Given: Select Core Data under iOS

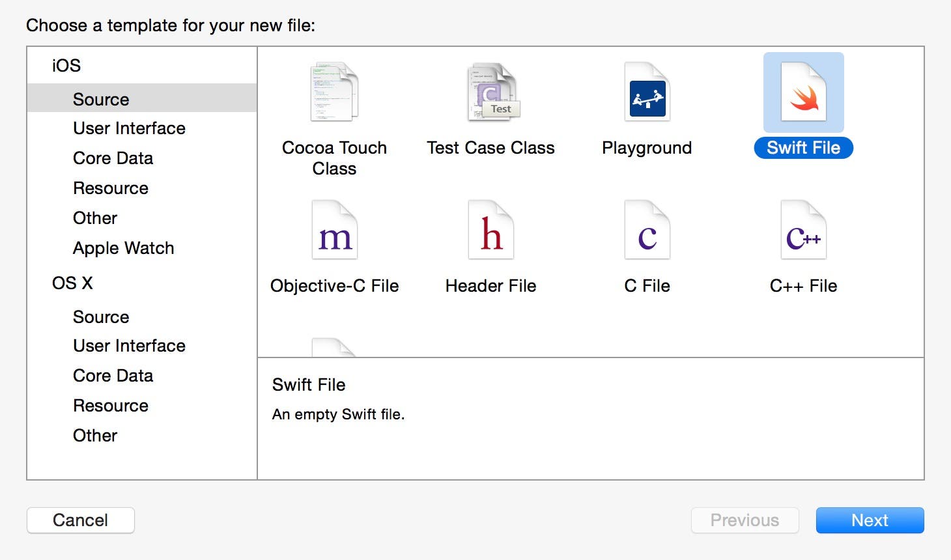Looking at the screenshot, I should pyautogui.click(x=113, y=158).
